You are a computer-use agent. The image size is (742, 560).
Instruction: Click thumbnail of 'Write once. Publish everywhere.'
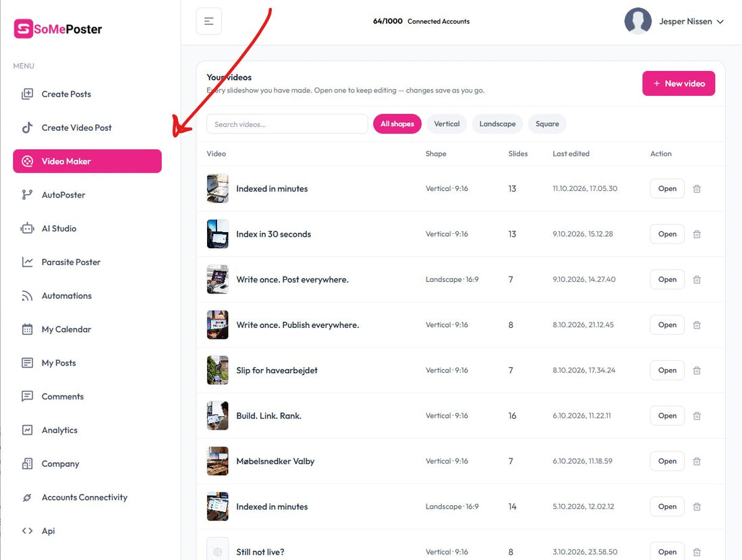(218, 325)
